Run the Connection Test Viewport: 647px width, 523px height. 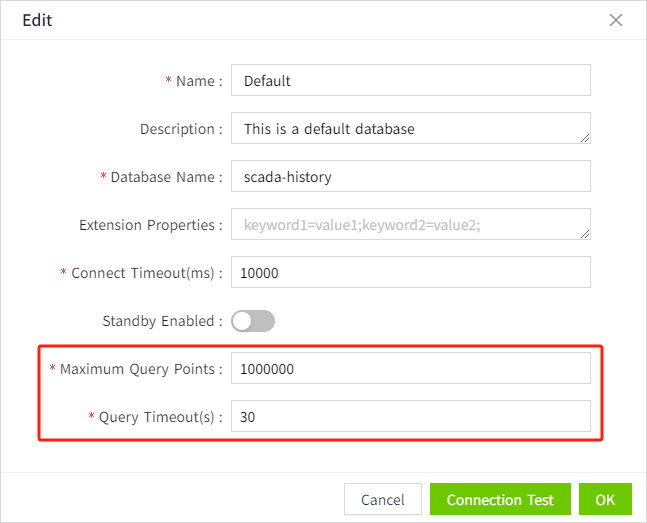(x=500, y=499)
